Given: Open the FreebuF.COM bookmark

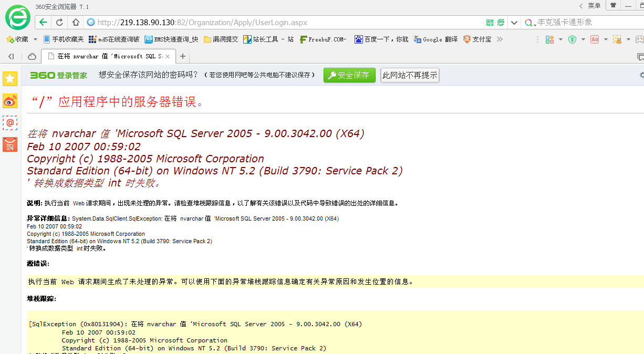Looking at the screenshot, I should click(x=323, y=39).
